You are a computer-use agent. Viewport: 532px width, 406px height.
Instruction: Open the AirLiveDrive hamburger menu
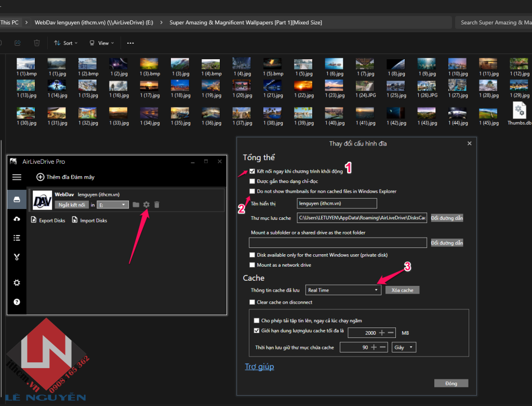click(17, 177)
